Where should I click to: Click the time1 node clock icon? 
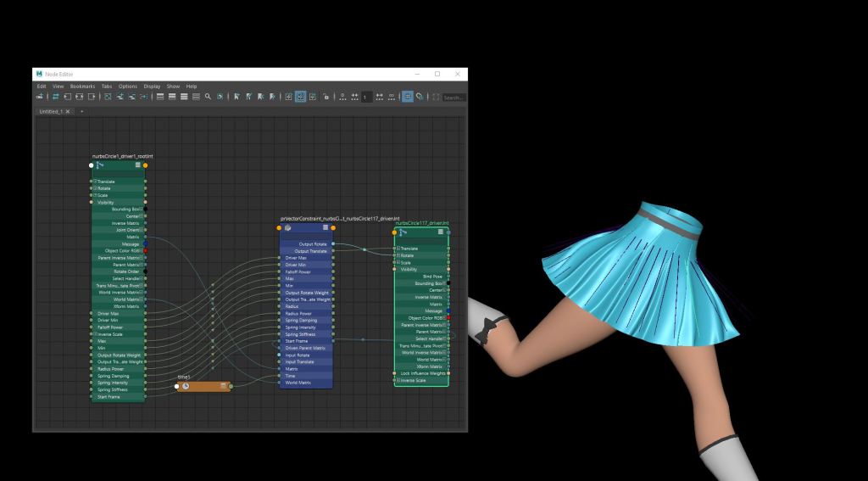click(x=186, y=386)
